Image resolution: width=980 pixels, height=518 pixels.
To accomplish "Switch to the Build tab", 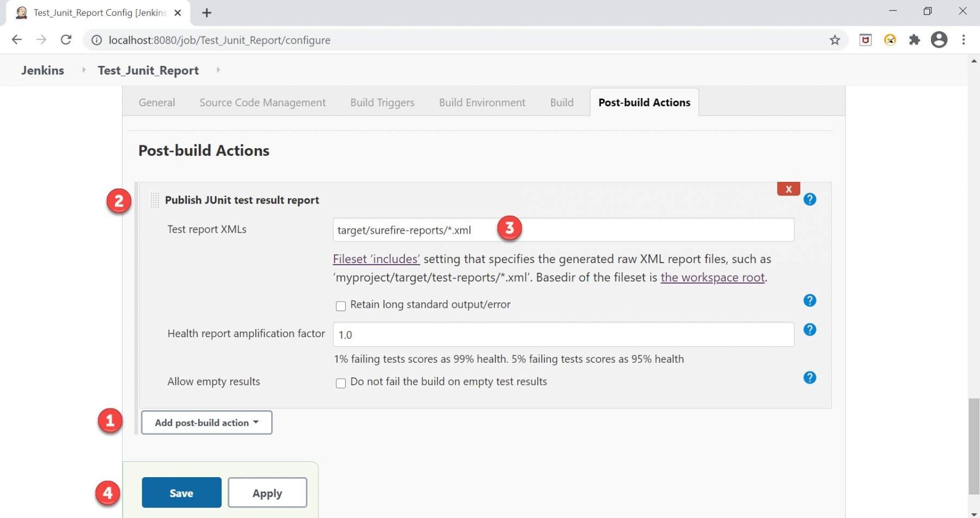I will click(562, 102).
